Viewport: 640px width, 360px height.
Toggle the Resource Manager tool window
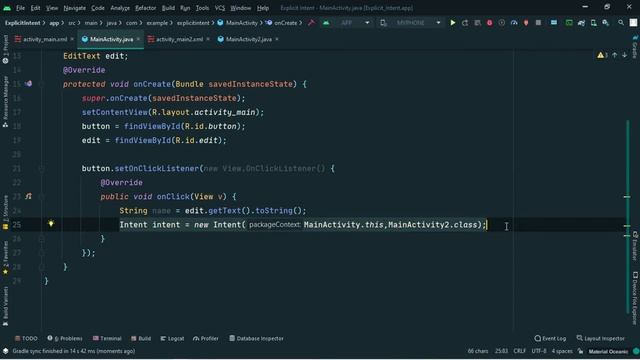(5, 102)
